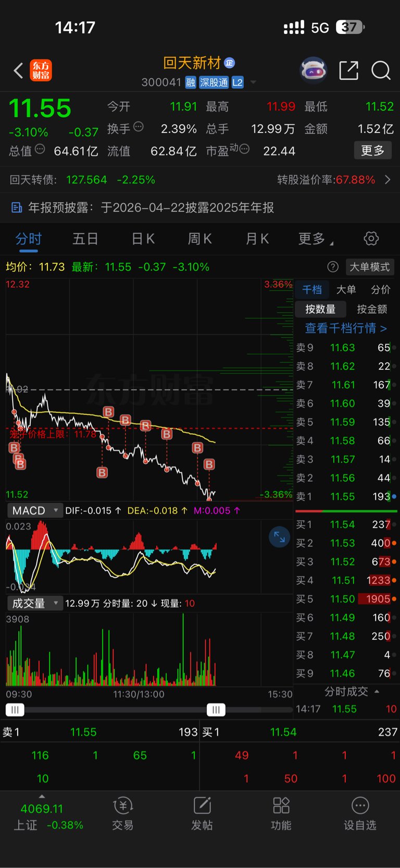400x868 pixels.
Task: Expand the 上证 index bar arrow
Action: click(x=42, y=797)
